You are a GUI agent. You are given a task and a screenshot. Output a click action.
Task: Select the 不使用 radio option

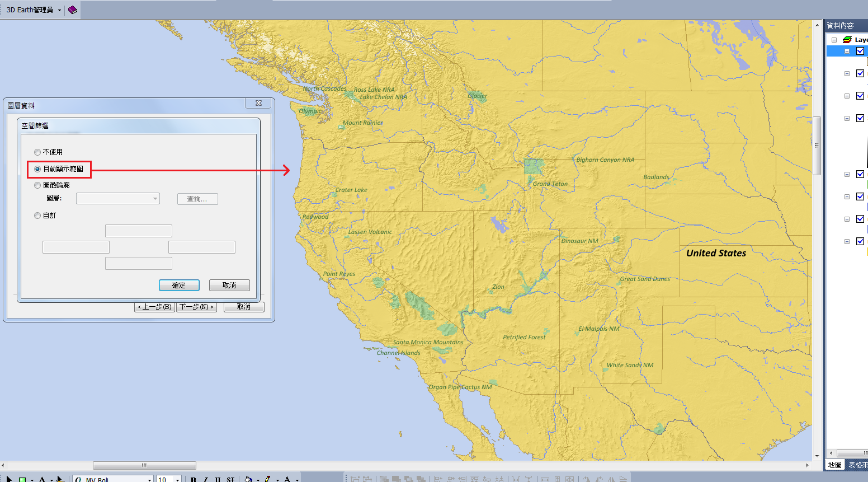pyautogui.click(x=37, y=152)
